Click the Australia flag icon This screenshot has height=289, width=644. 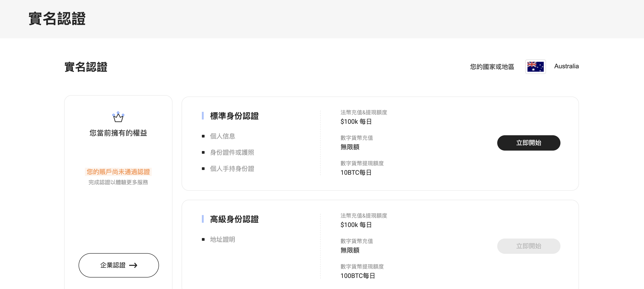535,67
